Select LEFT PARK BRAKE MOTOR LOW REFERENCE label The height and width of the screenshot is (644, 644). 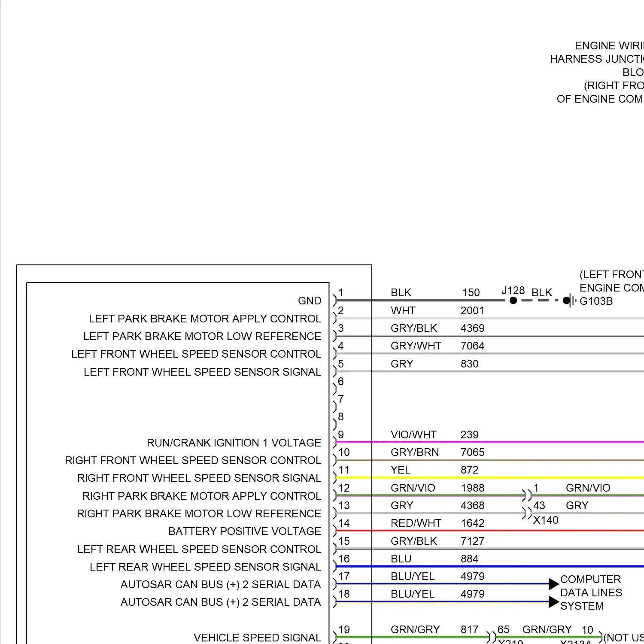click(202, 336)
